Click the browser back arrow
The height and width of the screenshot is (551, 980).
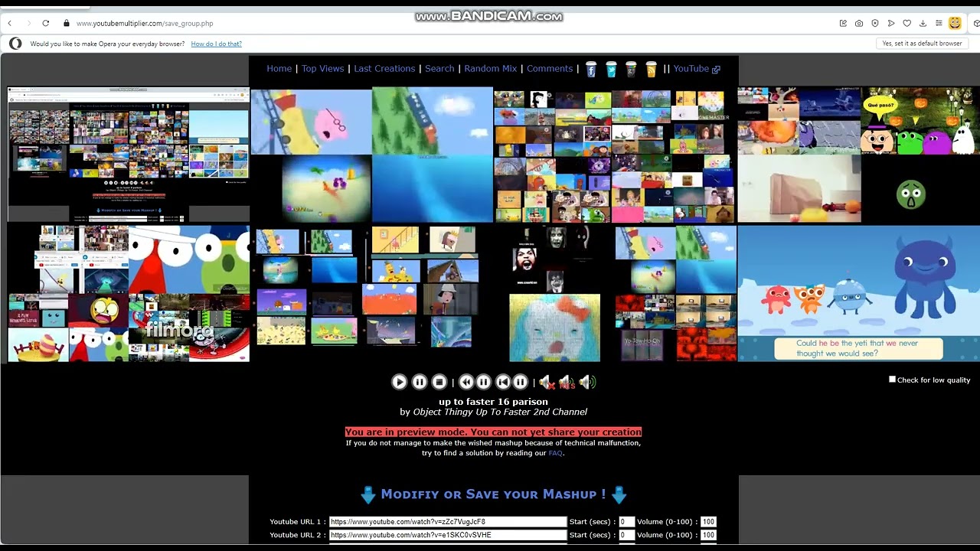10,23
